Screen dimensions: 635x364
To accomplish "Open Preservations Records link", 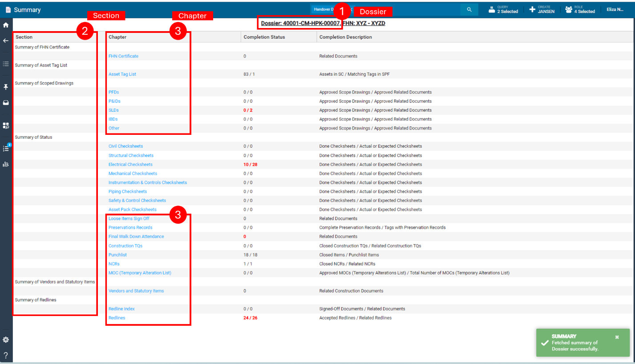I will [130, 227].
